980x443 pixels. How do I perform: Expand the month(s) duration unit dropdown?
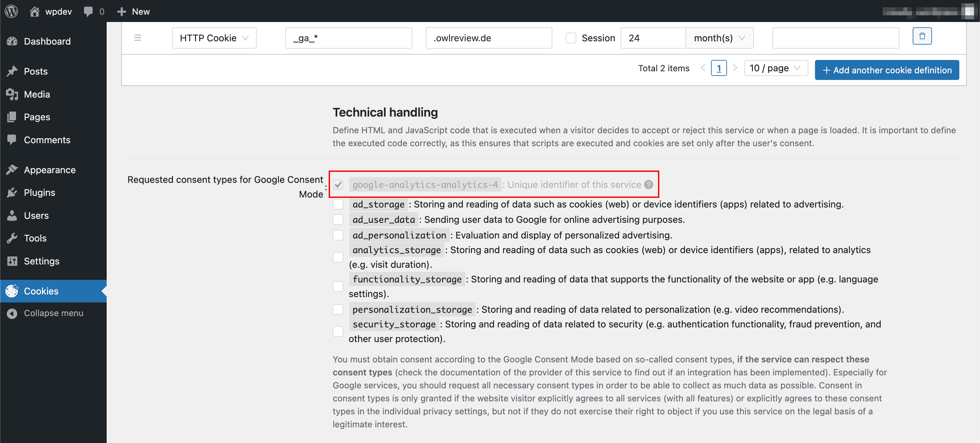719,38
